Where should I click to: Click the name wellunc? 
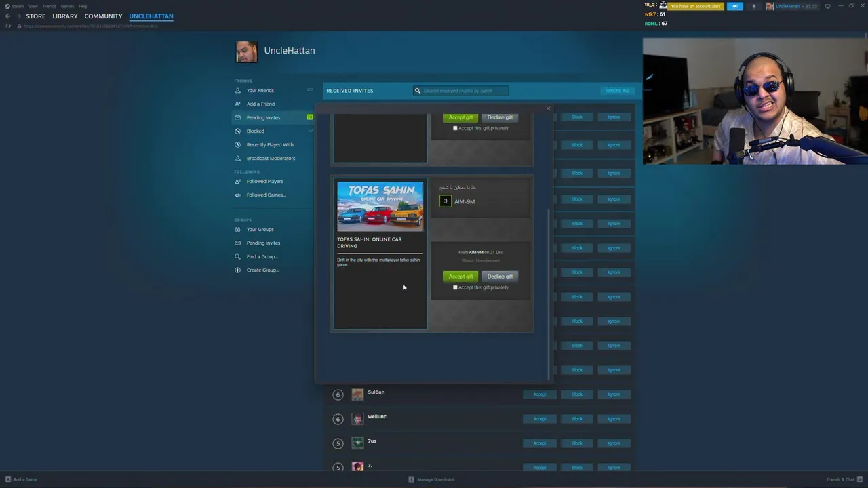377,417
